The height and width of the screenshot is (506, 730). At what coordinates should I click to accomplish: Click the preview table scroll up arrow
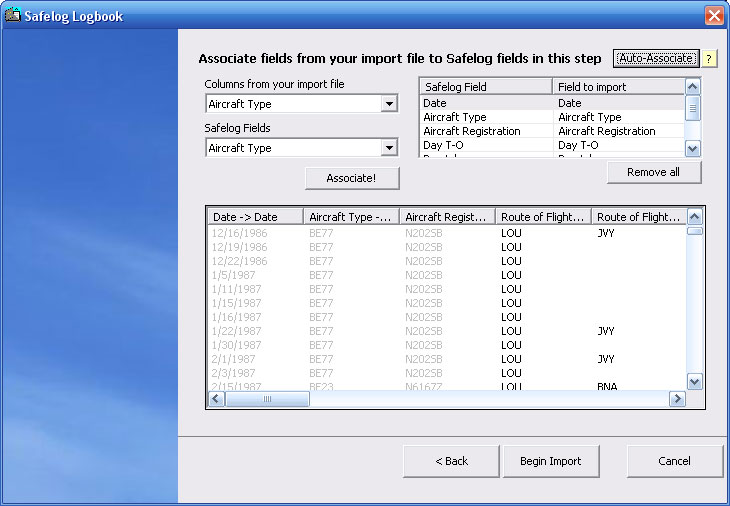695,216
